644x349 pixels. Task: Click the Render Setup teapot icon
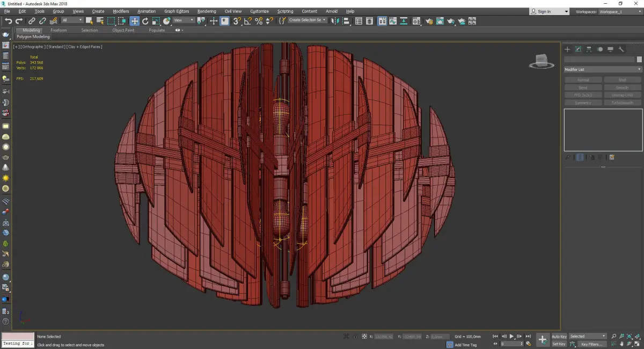point(429,21)
